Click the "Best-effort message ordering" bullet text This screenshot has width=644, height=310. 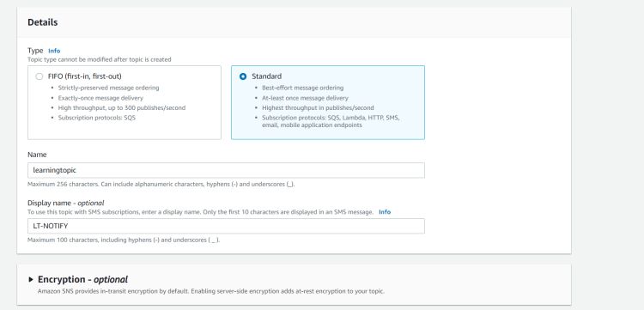click(x=303, y=88)
